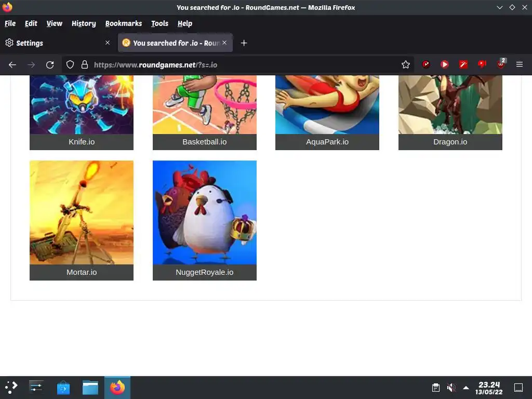This screenshot has width=532, height=399.
Task: Open System Settings from the taskbar
Action: (36, 388)
